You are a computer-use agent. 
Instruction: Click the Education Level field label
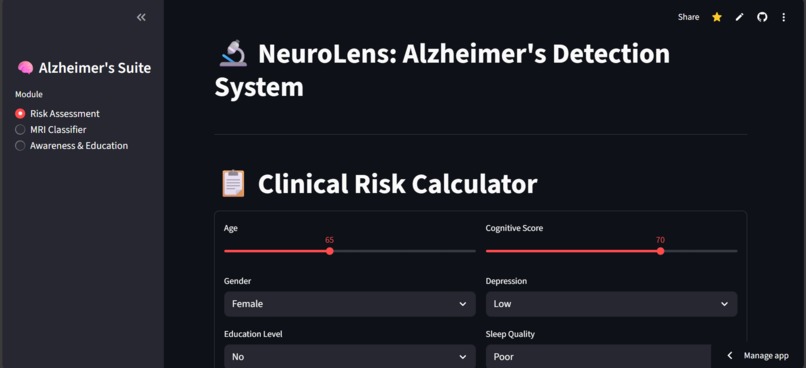(x=253, y=334)
